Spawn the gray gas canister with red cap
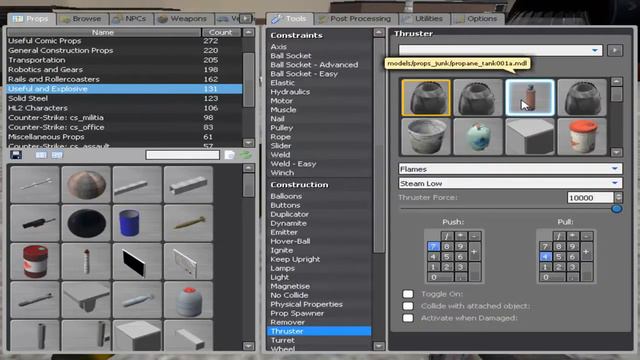The height and width of the screenshot is (360, 640). coord(188,300)
